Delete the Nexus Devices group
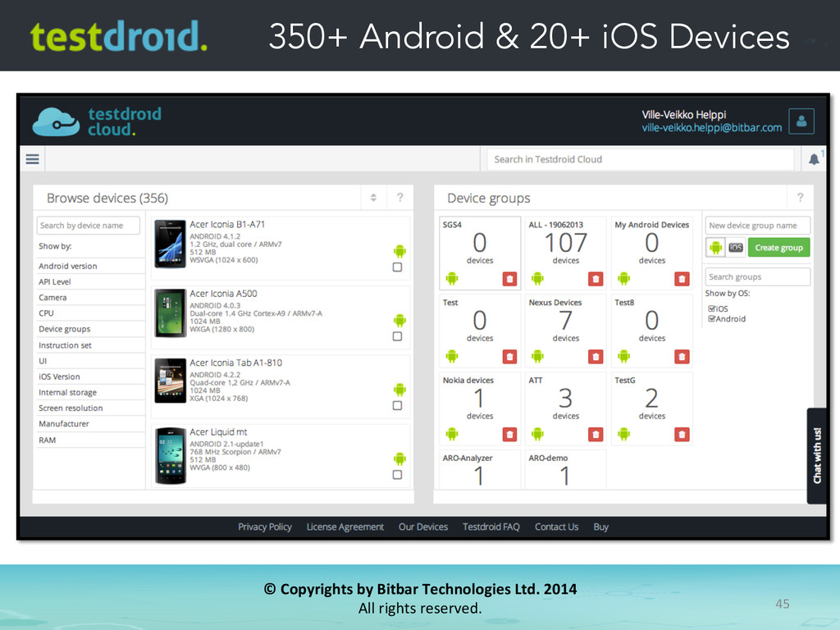The image size is (840, 630). tap(596, 357)
